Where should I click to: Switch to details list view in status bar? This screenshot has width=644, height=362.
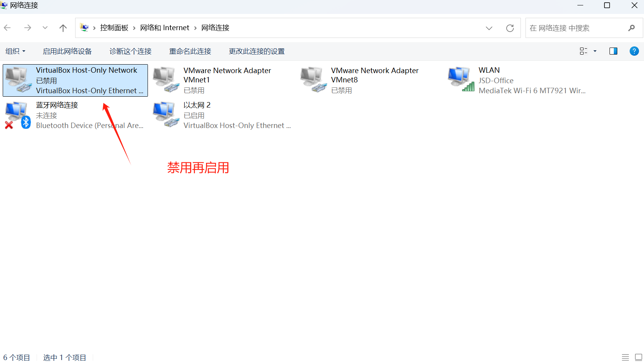tap(625, 357)
